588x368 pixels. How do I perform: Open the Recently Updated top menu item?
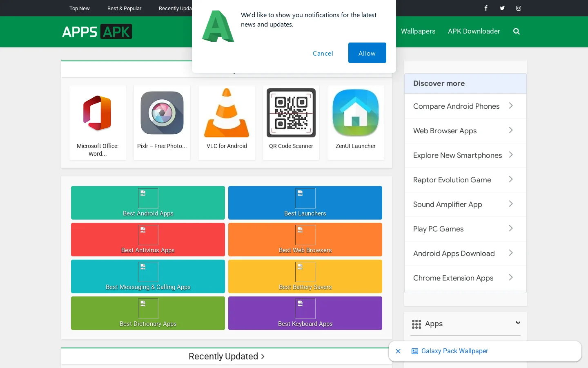point(175,8)
